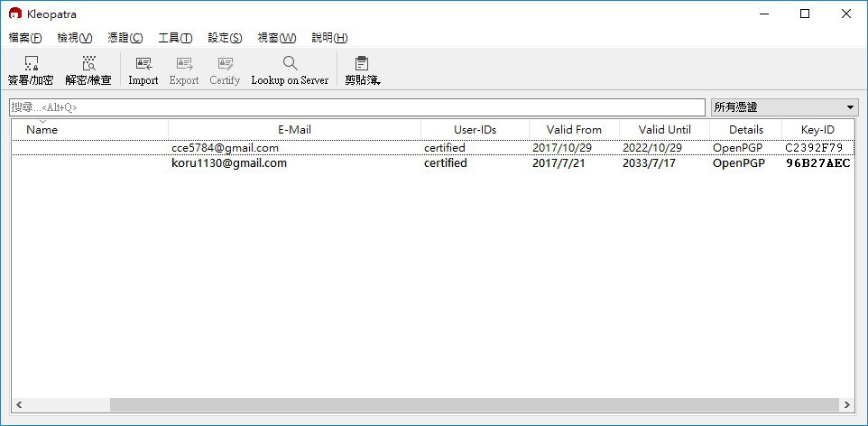Image resolution: width=868 pixels, height=426 pixels.
Task: Click the horizontal scrollbar left arrow
Action: point(19,405)
